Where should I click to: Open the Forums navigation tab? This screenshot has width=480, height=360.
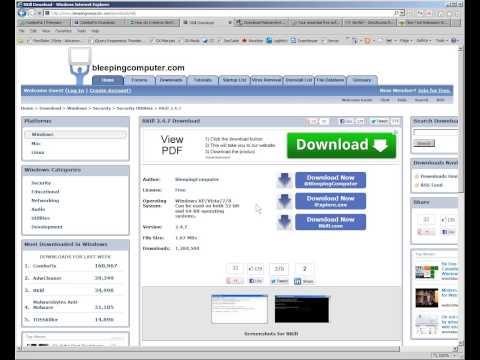(139, 80)
